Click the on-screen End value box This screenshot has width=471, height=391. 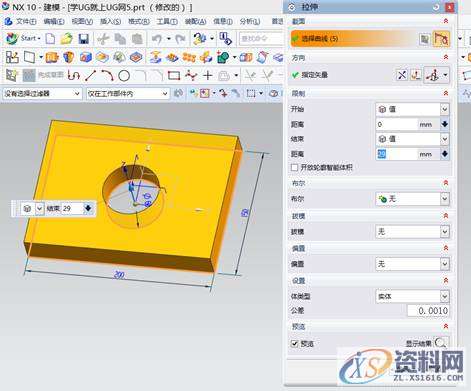pos(72,209)
